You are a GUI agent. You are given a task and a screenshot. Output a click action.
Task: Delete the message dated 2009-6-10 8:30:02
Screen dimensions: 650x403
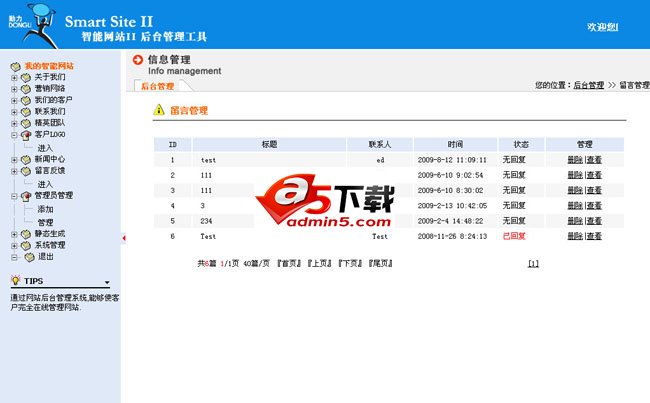click(575, 190)
